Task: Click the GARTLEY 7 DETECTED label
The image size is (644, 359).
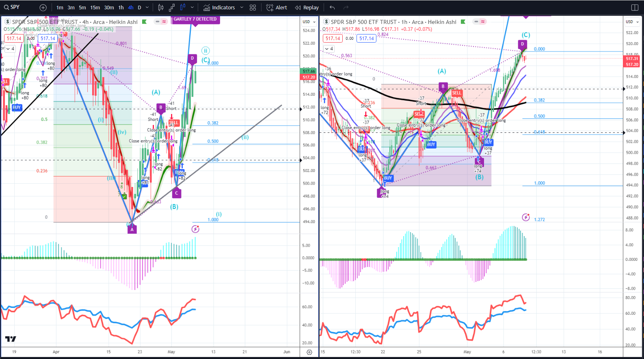Action: tap(195, 19)
